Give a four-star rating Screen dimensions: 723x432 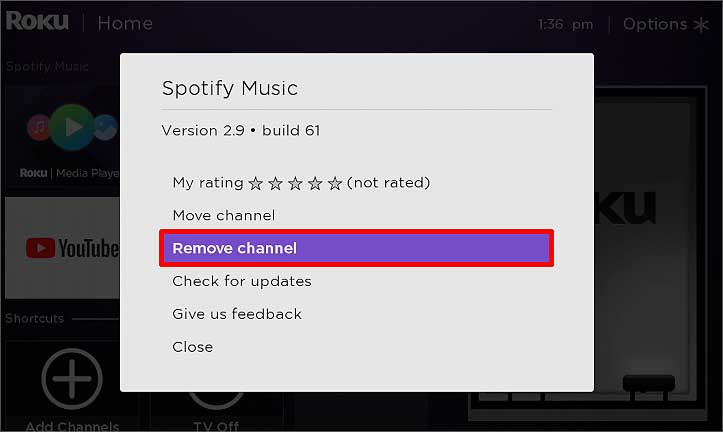(x=315, y=183)
